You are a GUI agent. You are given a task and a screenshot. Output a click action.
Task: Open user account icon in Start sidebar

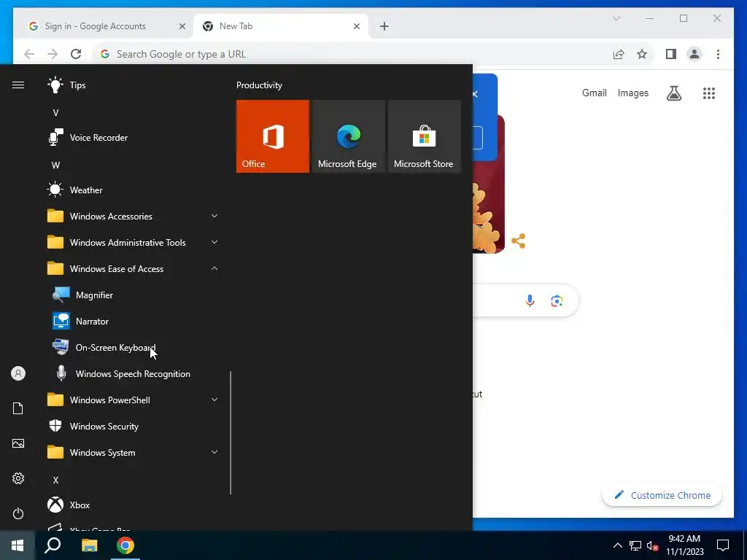click(x=18, y=373)
